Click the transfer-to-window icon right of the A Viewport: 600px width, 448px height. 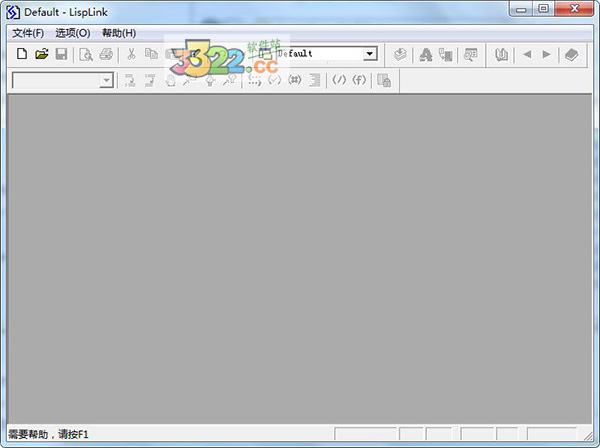[x=445, y=55]
